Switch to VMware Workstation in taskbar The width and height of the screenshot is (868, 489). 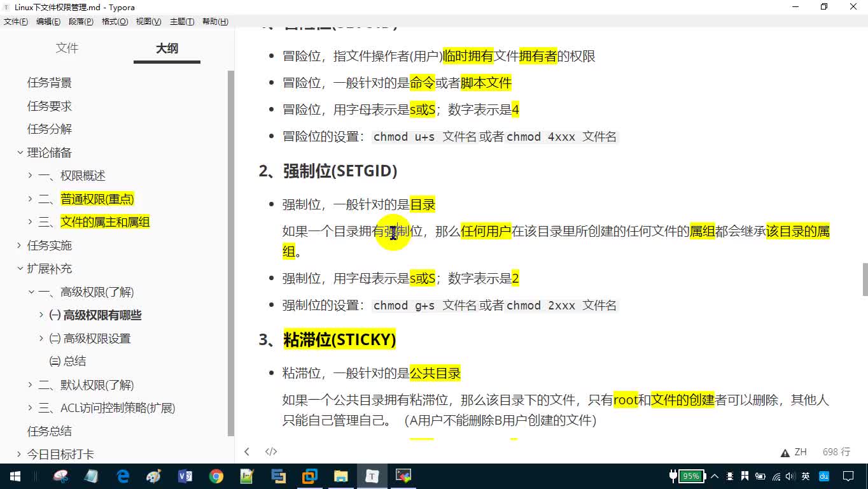309,476
